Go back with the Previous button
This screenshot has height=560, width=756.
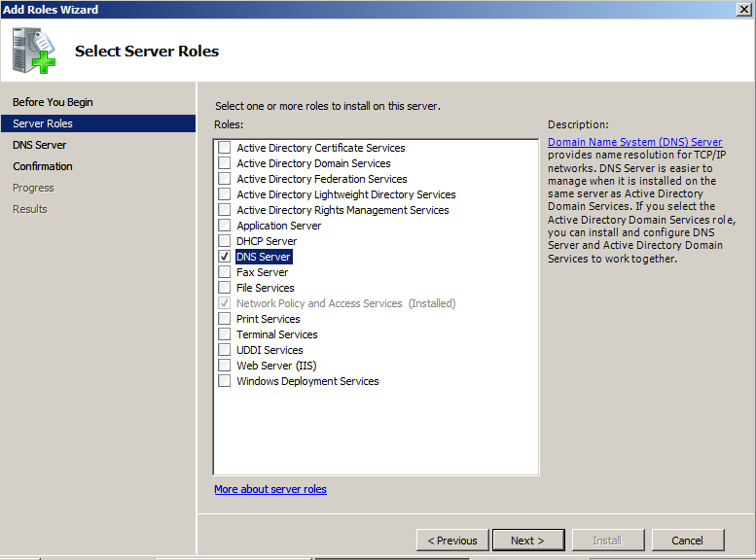tap(452, 541)
